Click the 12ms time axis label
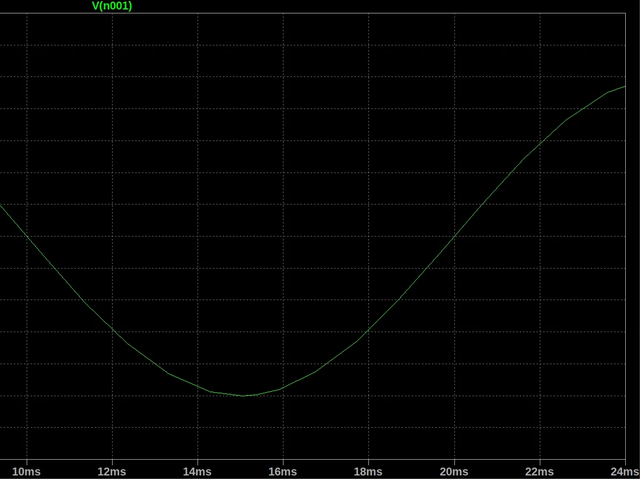This screenshot has width=640, height=480. (x=112, y=471)
